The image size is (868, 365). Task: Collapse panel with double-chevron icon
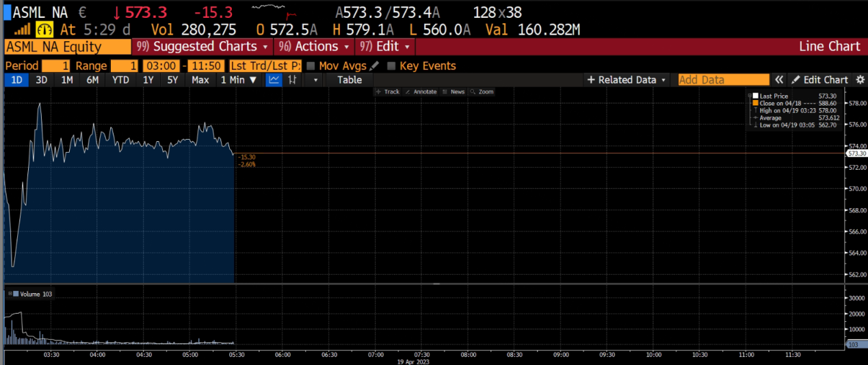click(x=778, y=79)
